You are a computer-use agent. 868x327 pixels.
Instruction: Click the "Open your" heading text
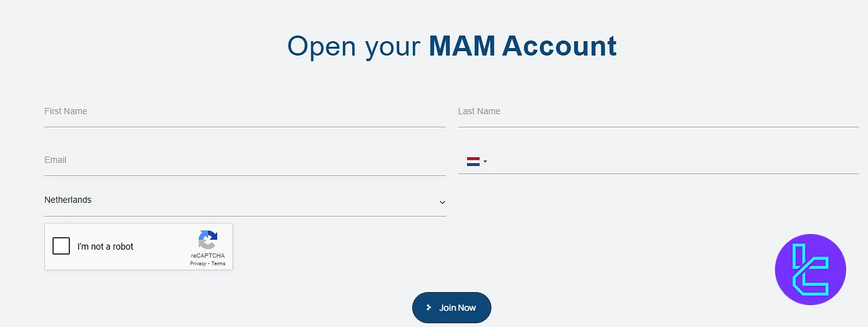pyautogui.click(x=353, y=47)
